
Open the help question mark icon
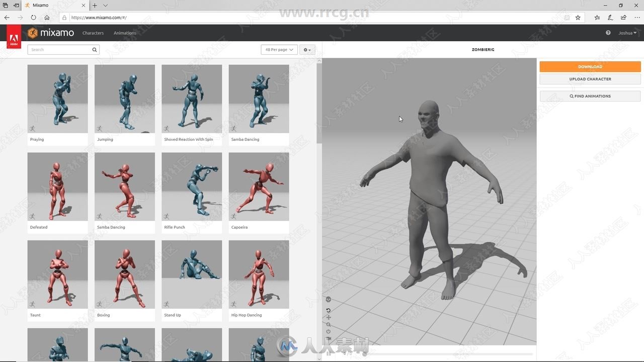(608, 33)
